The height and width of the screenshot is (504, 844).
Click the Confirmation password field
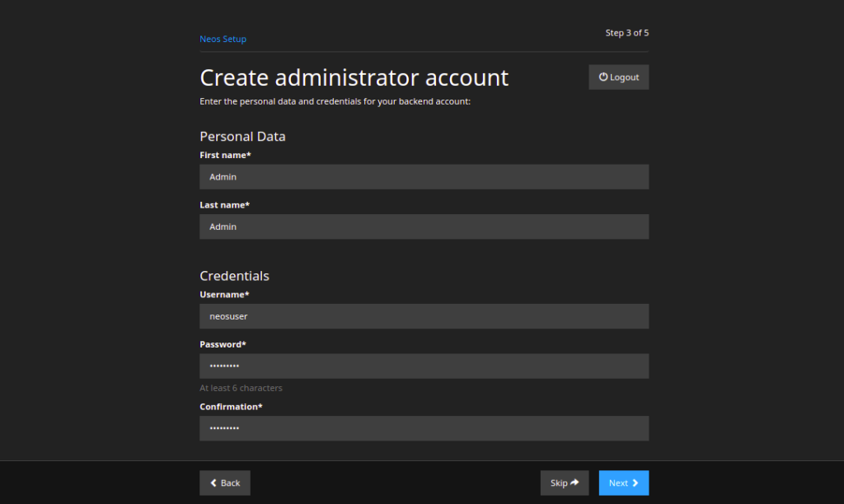click(x=424, y=428)
